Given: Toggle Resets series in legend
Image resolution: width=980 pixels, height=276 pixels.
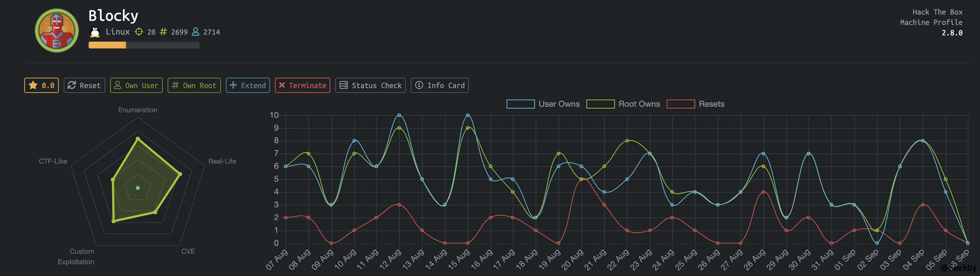Looking at the screenshot, I should click(x=695, y=104).
